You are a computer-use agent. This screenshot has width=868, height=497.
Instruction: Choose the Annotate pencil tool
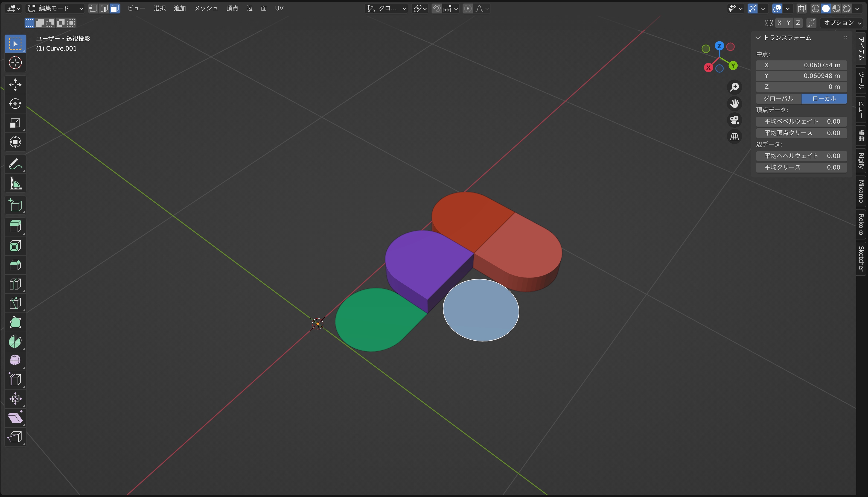click(x=15, y=164)
